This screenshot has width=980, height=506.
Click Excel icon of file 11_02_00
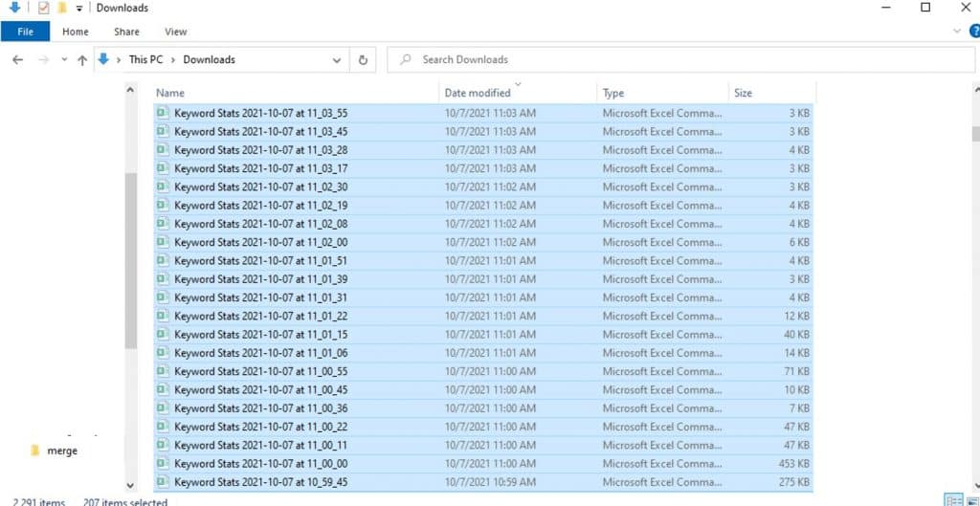click(x=163, y=242)
